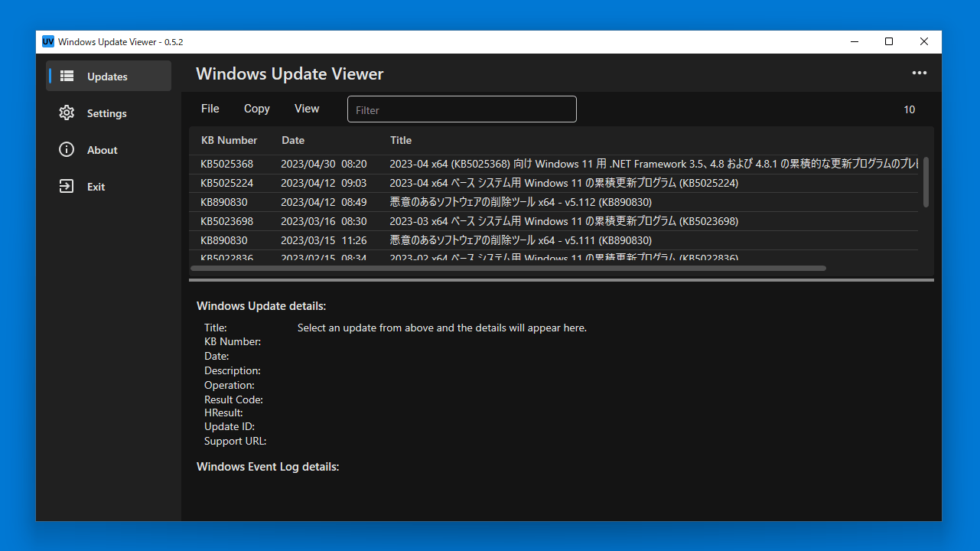The image size is (980, 551).
Task: Click the splitter bar above details pane
Action: pos(562,280)
